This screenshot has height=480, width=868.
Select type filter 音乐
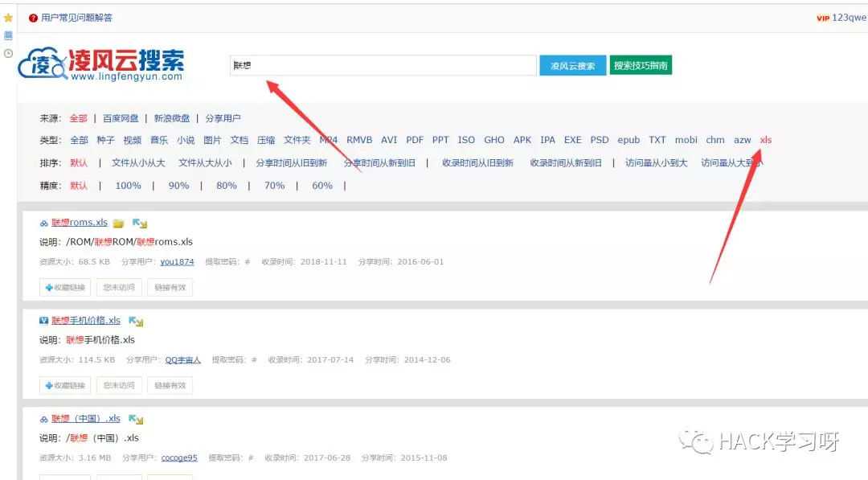(x=159, y=140)
